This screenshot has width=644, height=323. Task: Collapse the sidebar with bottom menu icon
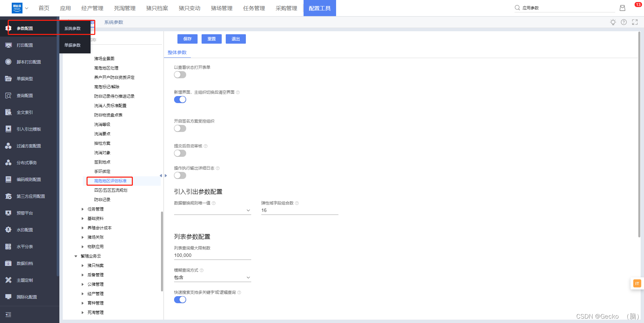pyautogui.click(x=8, y=315)
